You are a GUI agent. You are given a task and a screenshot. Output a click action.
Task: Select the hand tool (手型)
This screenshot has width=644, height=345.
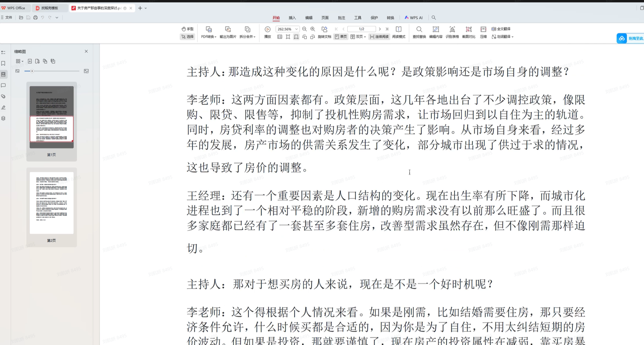(x=187, y=29)
